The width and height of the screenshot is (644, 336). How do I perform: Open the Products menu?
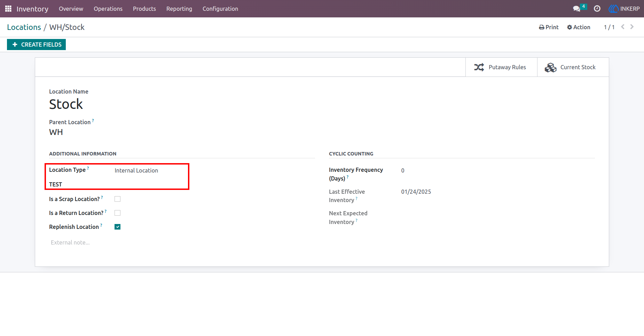coord(144,9)
